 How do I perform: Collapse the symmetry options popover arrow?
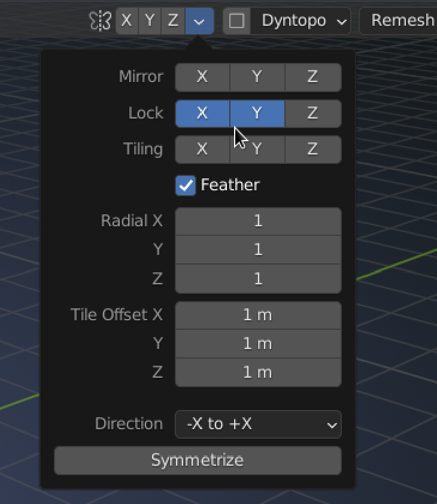(x=199, y=21)
